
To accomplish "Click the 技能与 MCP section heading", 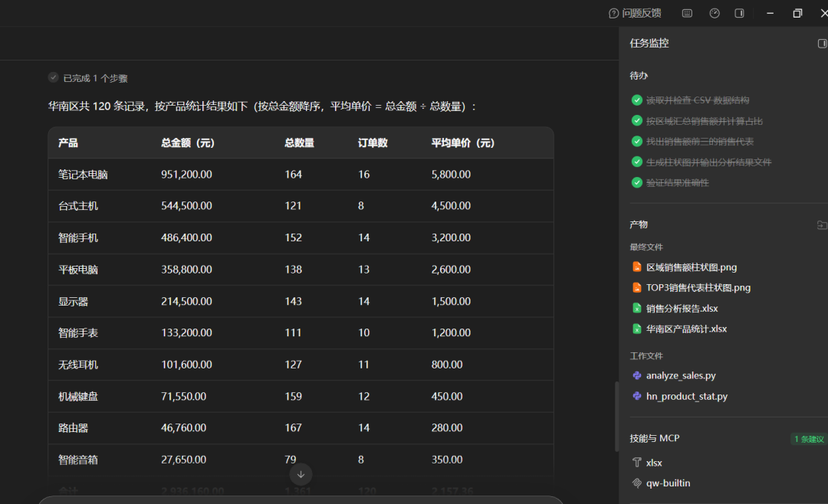I will (655, 438).
